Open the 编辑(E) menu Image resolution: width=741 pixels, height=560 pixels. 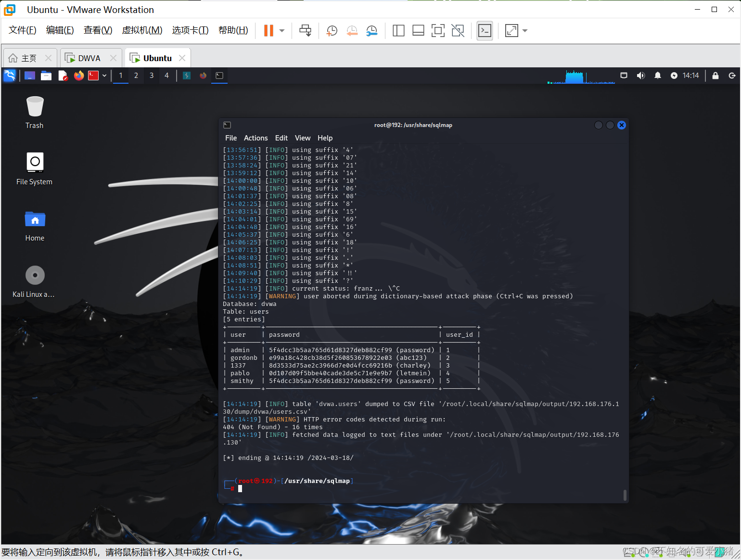click(60, 30)
